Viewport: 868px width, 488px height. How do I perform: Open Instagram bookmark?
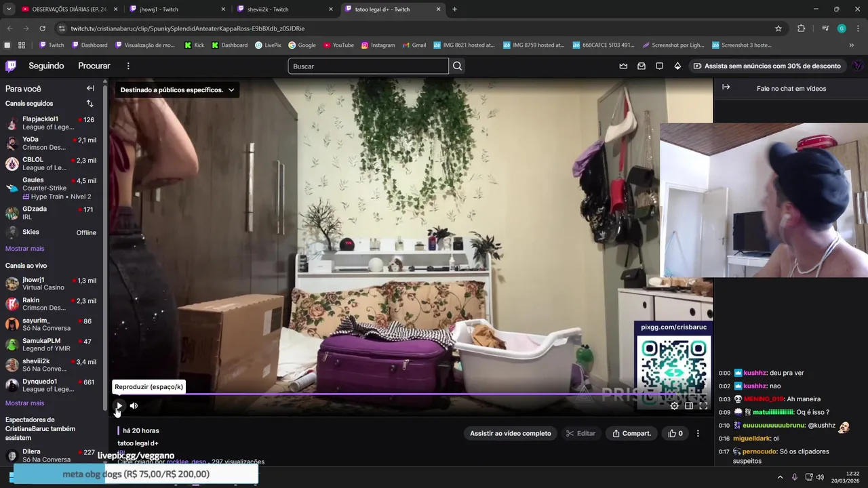[x=378, y=45]
